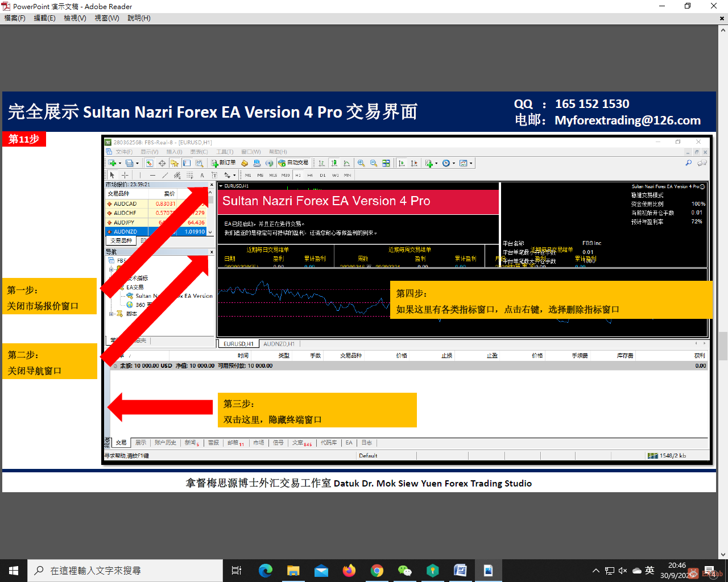The width and height of the screenshot is (728, 582).
Task: Click the taskbar search box
Action: click(125, 571)
